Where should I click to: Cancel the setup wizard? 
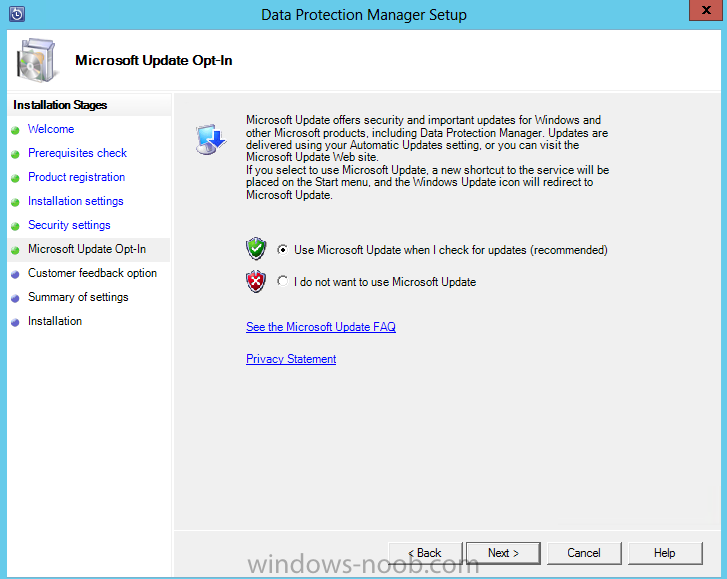(x=584, y=553)
